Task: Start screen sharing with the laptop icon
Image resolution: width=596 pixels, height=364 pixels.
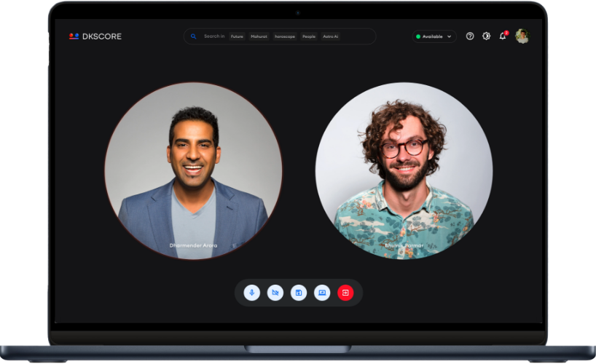Action: [x=322, y=293]
